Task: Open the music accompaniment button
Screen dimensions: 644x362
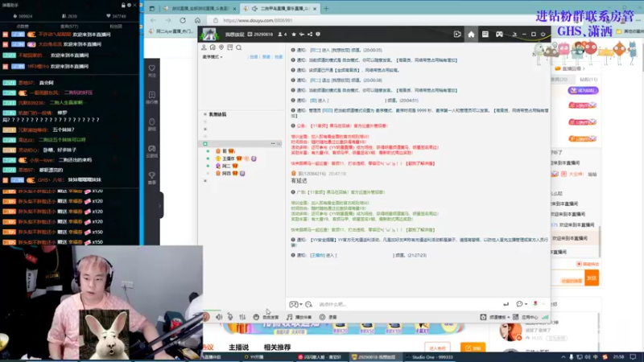Action: pyautogui.click(x=299, y=317)
